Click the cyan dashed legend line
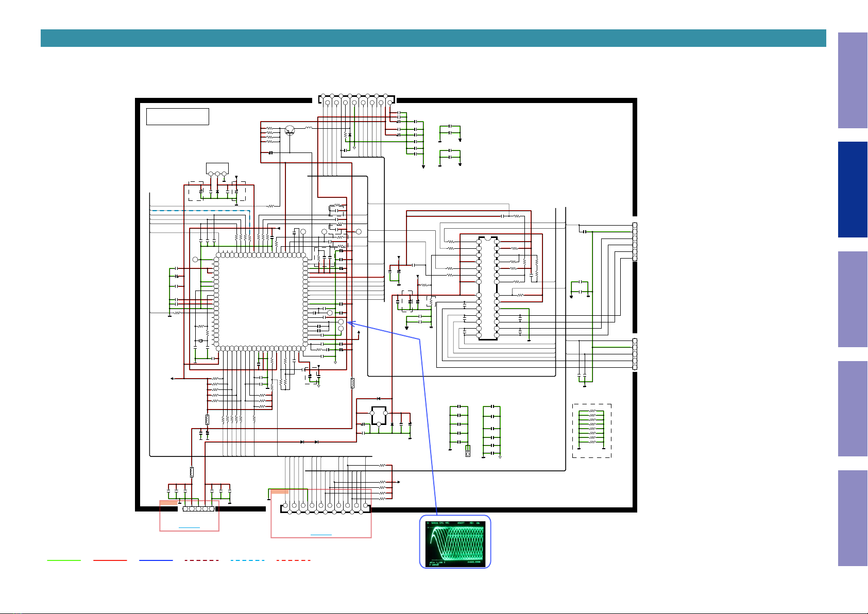The height and width of the screenshot is (614, 868). [x=248, y=560]
